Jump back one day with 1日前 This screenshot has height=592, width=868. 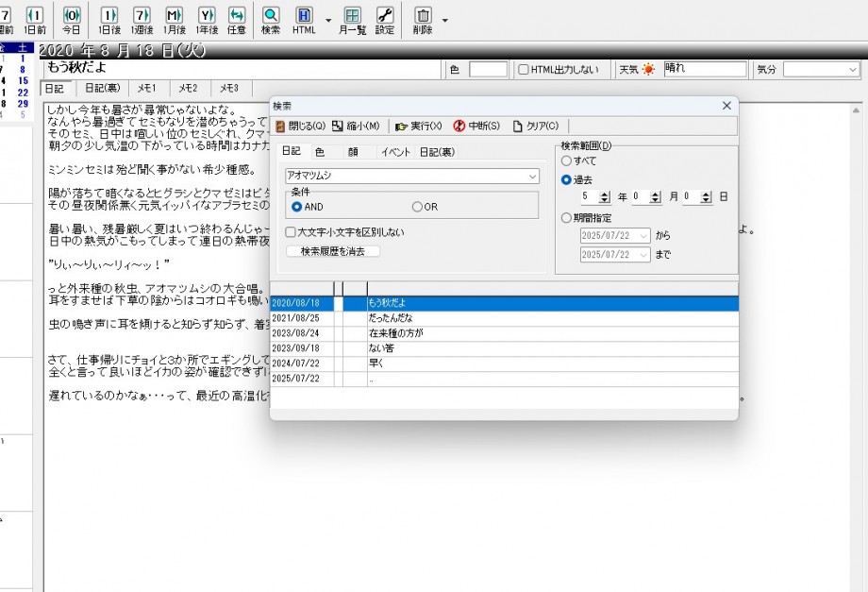(x=35, y=20)
